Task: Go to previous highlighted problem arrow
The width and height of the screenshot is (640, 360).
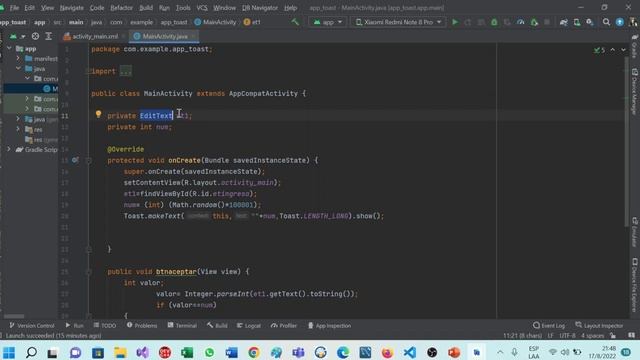Action: pyautogui.click(x=613, y=50)
